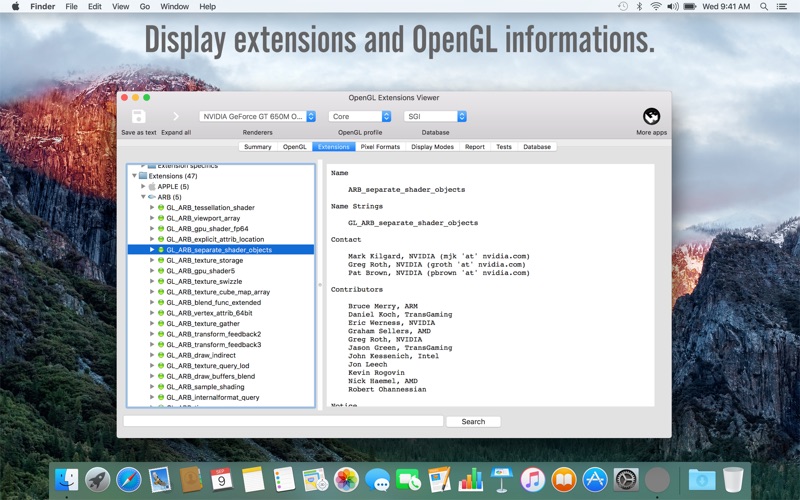Switch to the Summary tab
This screenshot has height=500, width=800.
tap(258, 146)
